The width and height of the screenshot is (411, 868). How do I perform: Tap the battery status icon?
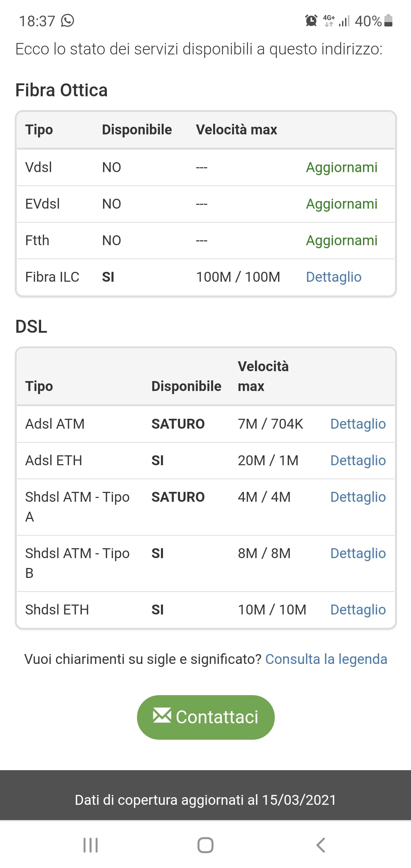point(388,21)
